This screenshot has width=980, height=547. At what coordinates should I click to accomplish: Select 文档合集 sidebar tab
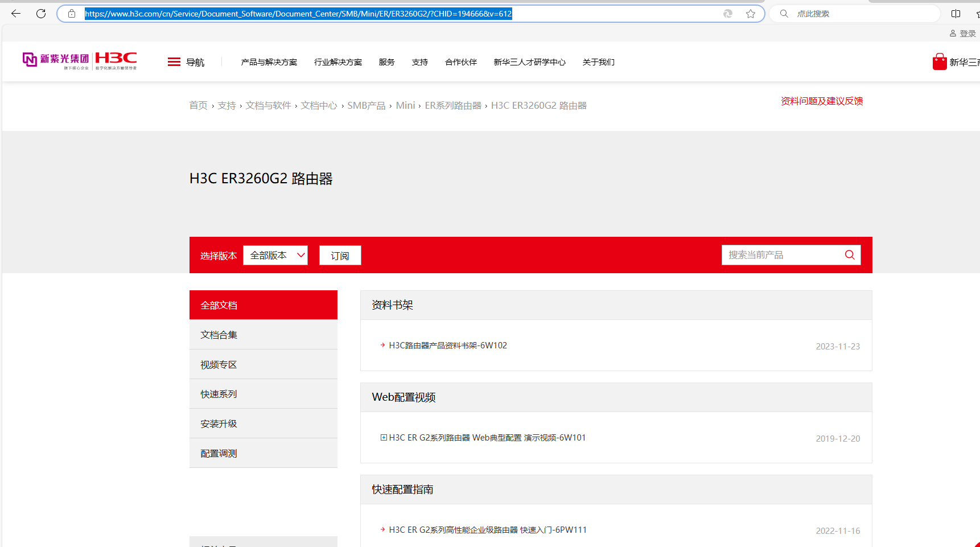[x=263, y=335]
